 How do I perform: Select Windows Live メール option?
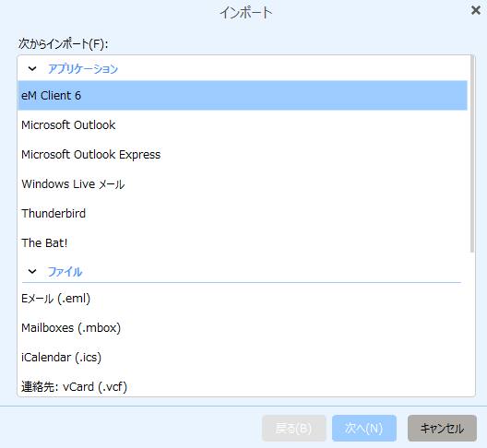click(x=243, y=183)
